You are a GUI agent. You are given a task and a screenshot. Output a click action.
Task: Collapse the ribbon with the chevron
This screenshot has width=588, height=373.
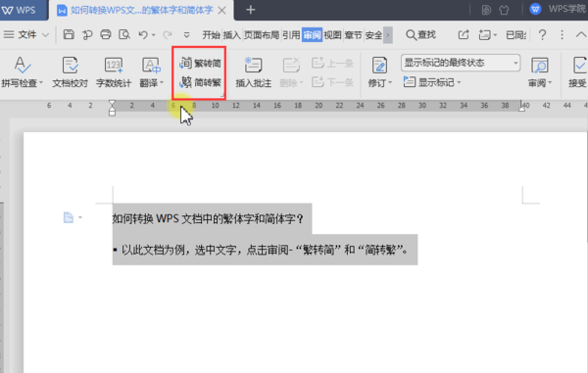pos(581,35)
